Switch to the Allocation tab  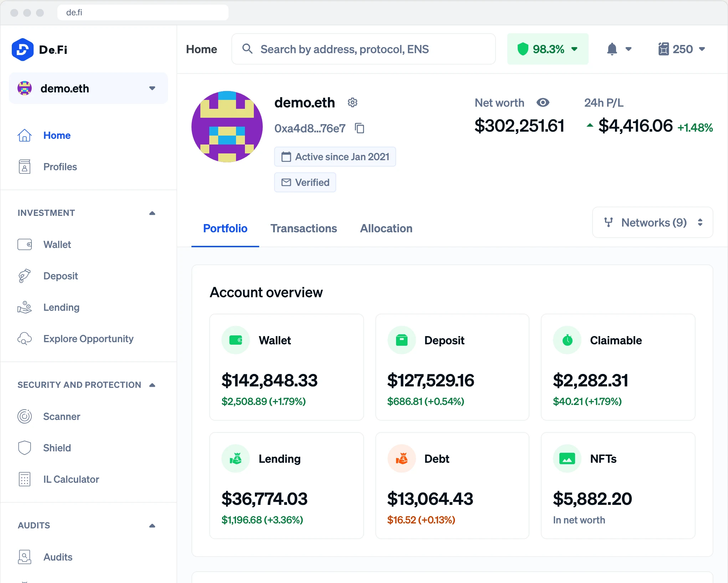(386, 228)
